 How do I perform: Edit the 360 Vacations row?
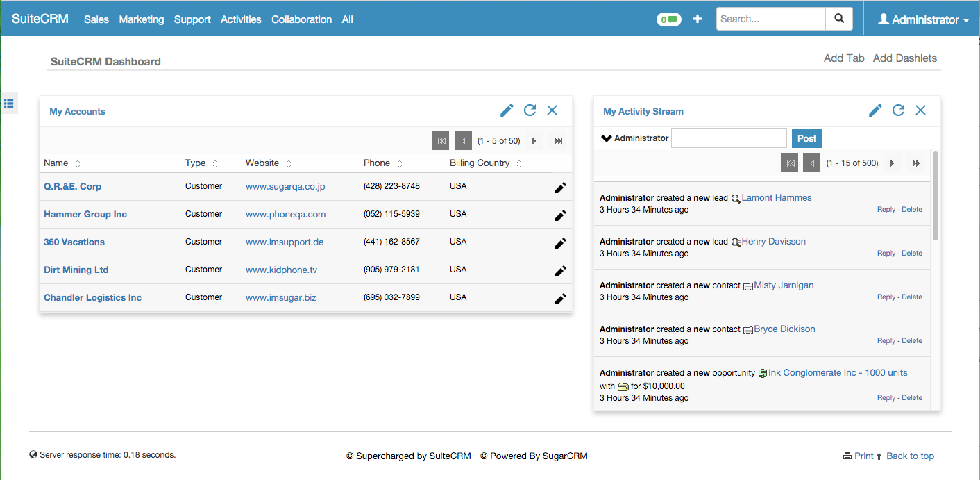(x=560, y=243)
